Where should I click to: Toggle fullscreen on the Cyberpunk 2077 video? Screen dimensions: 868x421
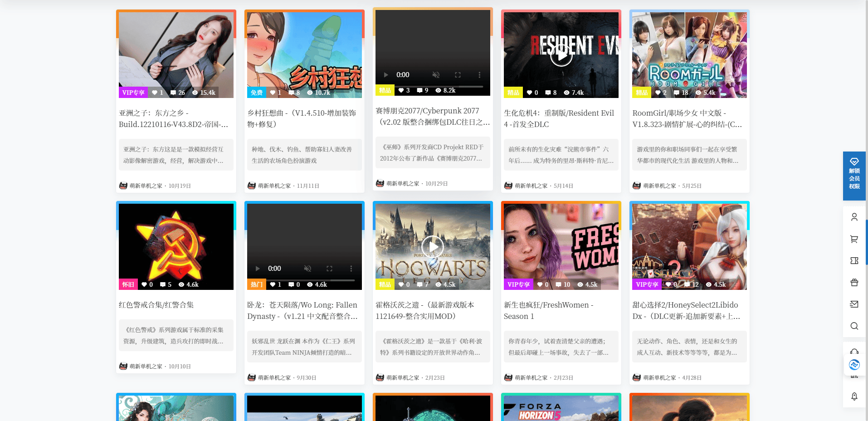(x=458, y=75)
